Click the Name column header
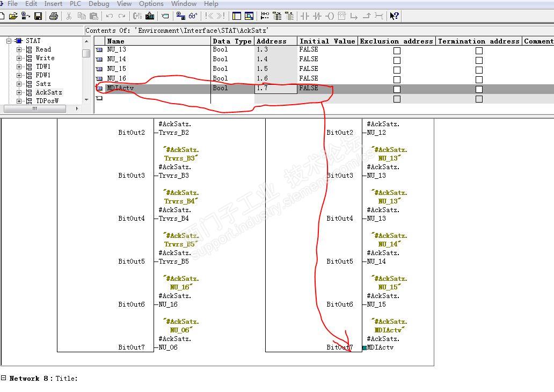 tap(158, 41)
